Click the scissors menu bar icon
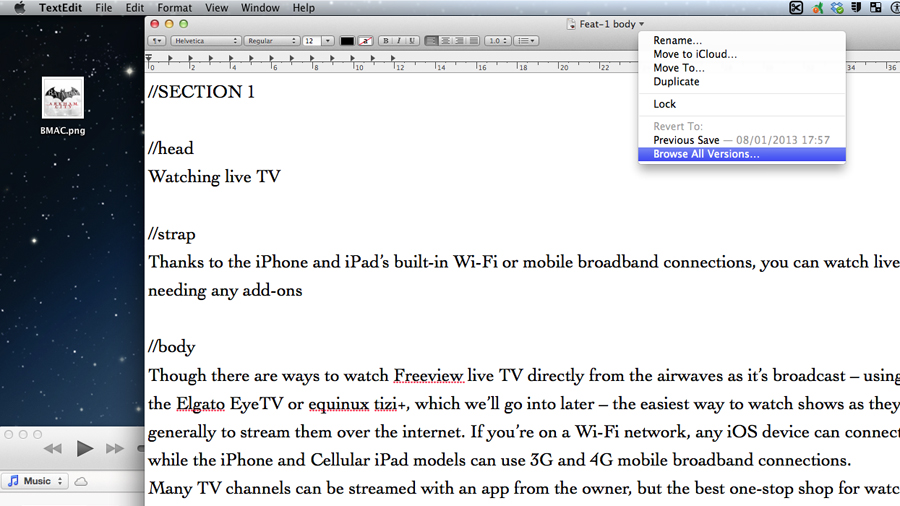The height and width of the screenshot is (506, 900). [796, 7]
